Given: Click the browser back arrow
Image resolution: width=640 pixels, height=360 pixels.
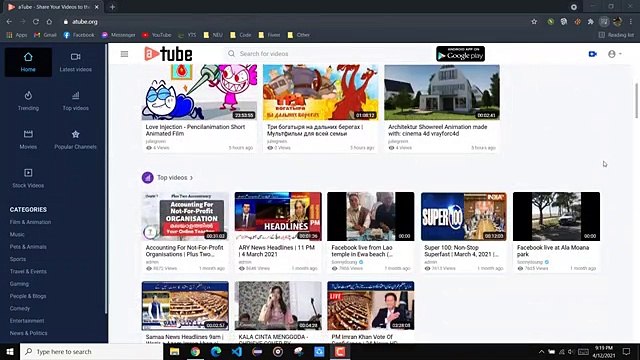Looking at the screenshot, I should (9, 22).
